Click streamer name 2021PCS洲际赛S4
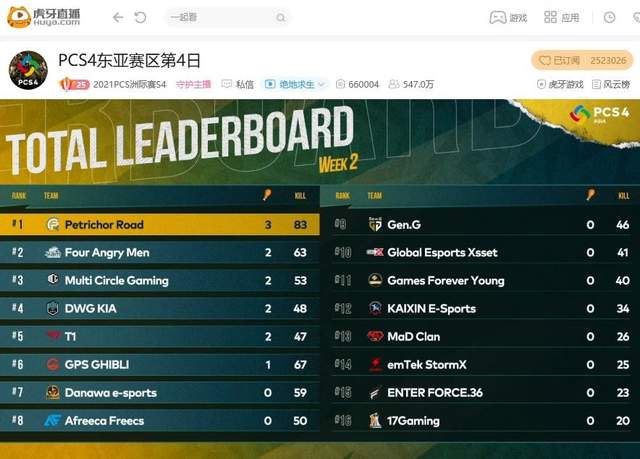This screenshot has height=459, width=640. 130,84
